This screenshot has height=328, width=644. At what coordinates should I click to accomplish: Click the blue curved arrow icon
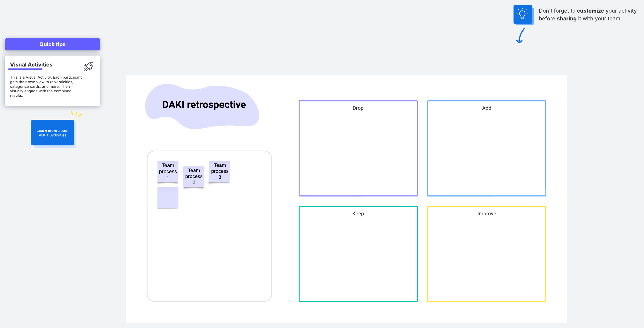520,36
